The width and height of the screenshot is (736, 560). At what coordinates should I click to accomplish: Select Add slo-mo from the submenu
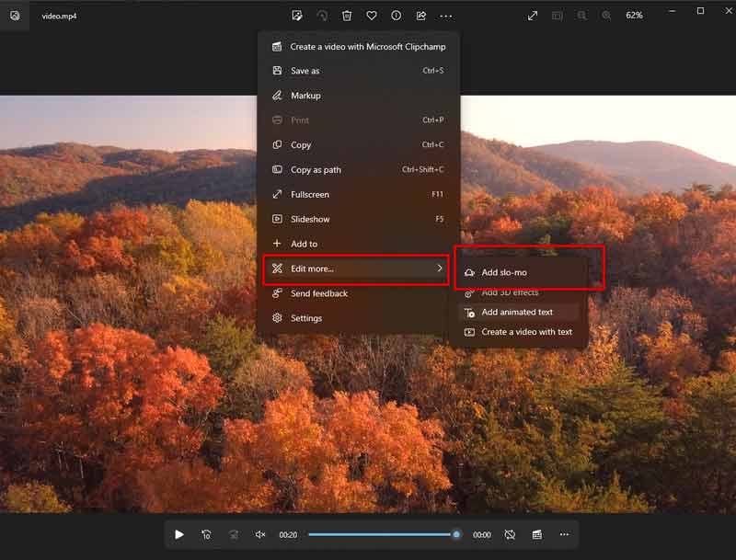[x=504, y=272]
